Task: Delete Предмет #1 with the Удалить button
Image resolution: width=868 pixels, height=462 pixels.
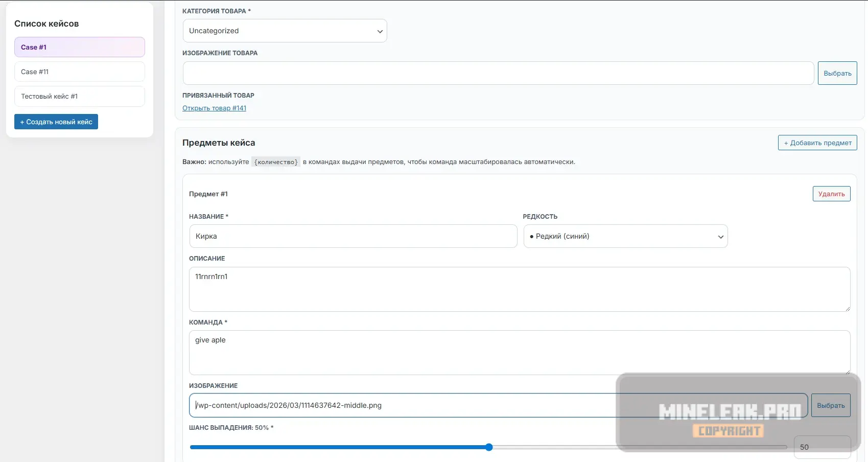Action: (x=831, y=194)
